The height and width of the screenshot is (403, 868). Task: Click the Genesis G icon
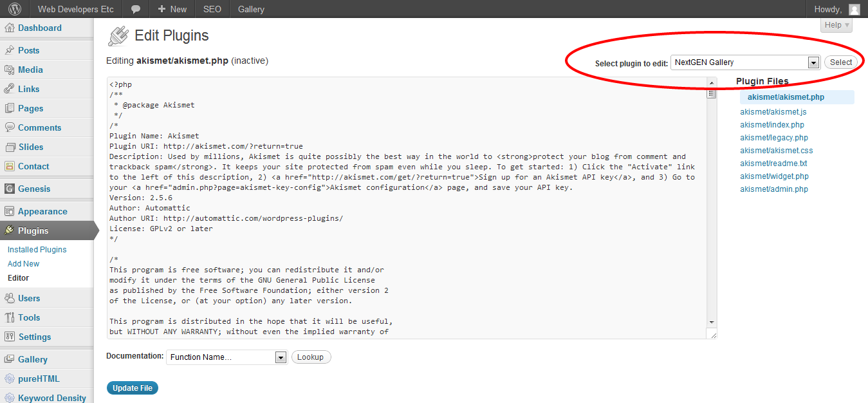[9, 189]
